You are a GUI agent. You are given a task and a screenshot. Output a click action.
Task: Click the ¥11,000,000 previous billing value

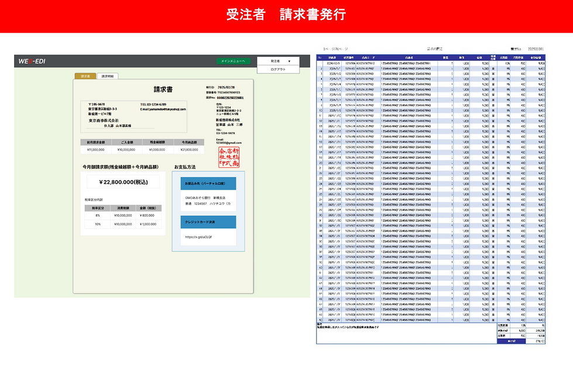[96, 150]
